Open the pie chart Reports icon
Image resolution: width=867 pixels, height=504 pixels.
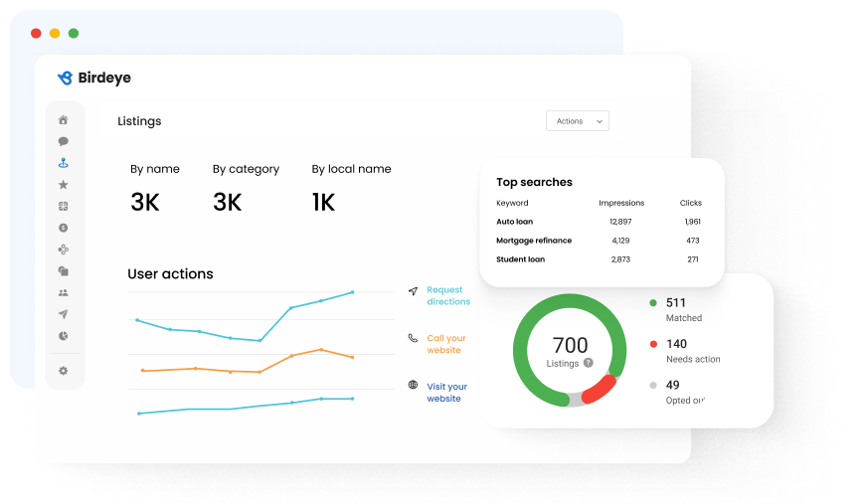[x=63, y=336]
